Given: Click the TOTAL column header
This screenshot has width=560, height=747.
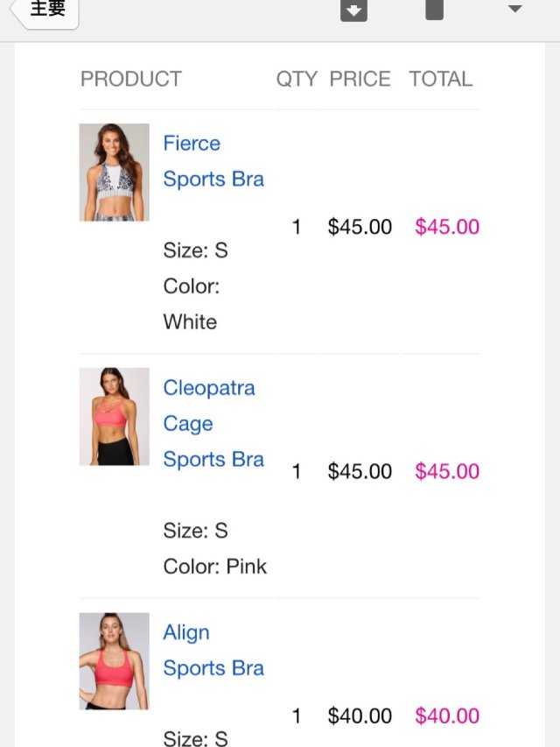Looking at the screenshot, I should point(441,79).
